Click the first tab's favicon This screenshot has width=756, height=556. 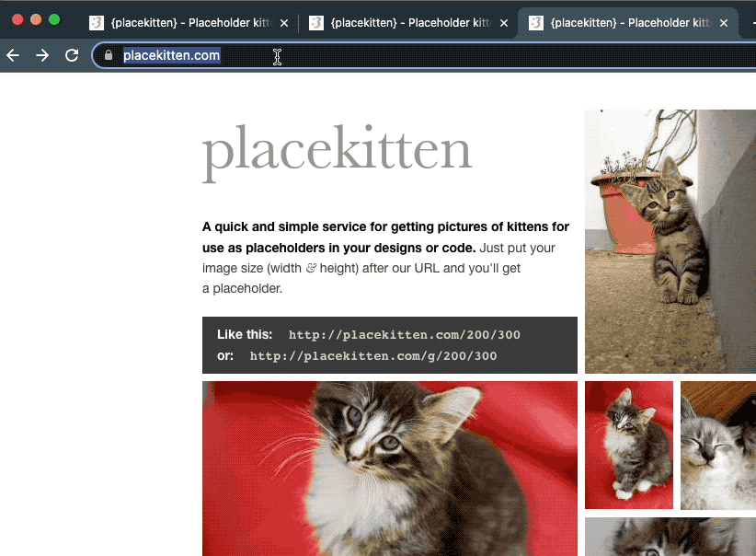tap(97, 23)
